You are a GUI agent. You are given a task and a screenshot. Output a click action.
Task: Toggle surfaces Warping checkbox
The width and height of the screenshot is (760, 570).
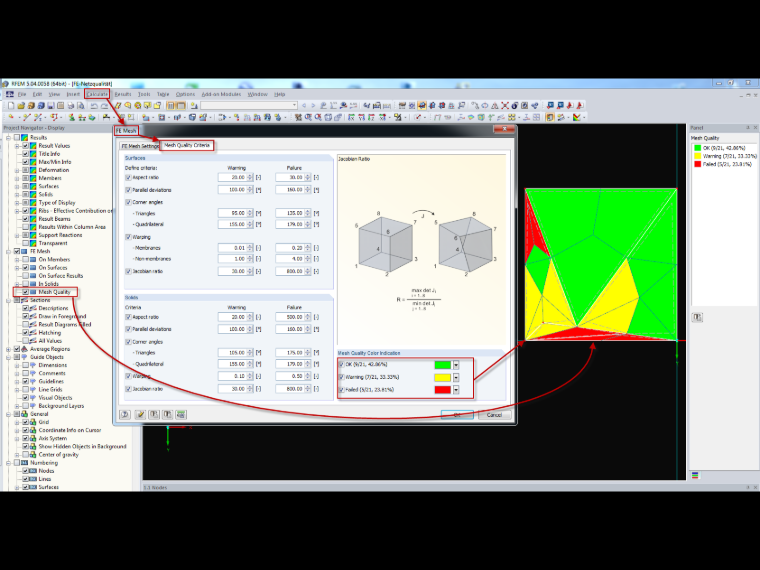pos(128,237)
